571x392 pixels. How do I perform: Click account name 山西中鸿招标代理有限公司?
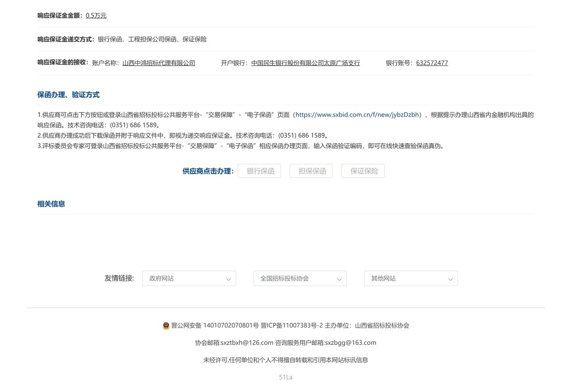(159, 63)
